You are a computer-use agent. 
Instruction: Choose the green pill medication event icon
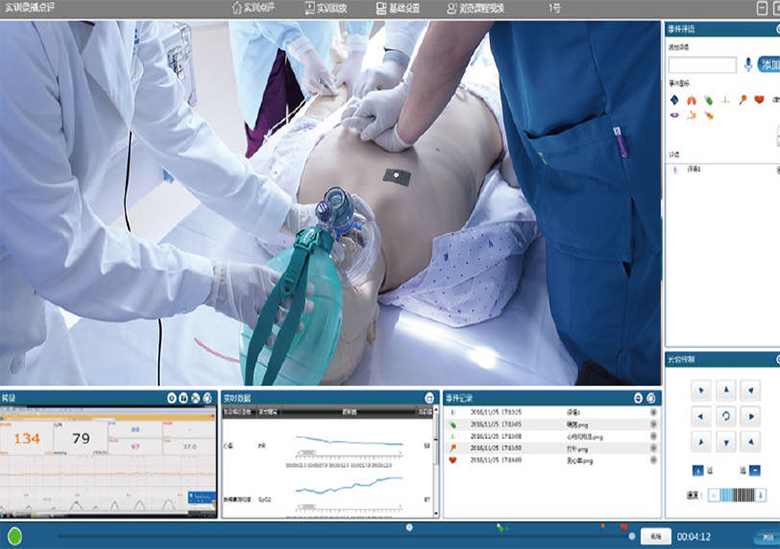pyautogui.click(x=708, y=100)
